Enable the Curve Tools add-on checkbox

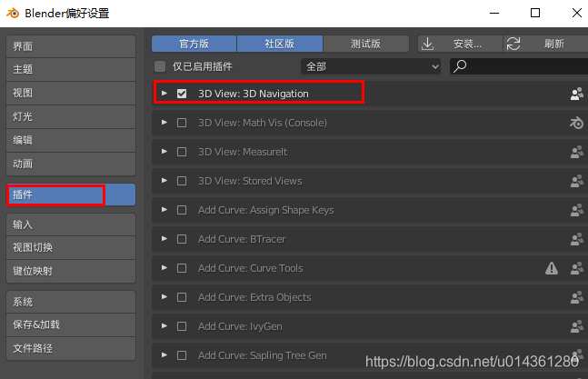[182, 268]
